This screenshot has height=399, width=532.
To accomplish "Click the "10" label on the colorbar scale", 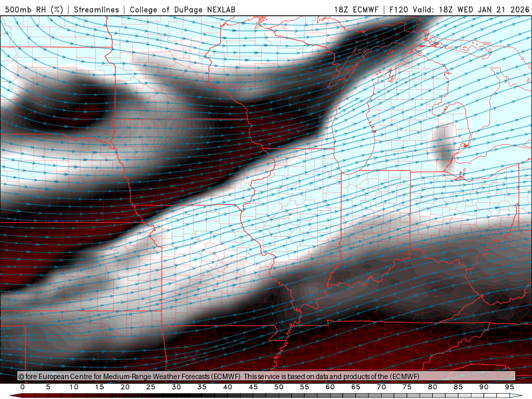I will 74,387.
